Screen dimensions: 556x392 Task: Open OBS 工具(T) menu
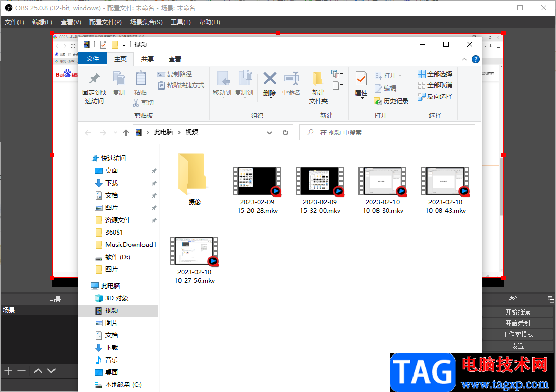click(x=181, y=22)
